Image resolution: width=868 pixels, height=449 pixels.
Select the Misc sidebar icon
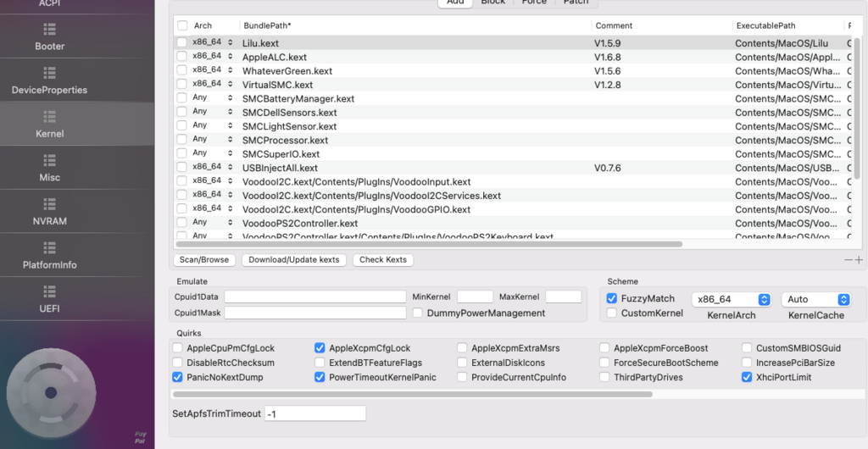pos(49,169)
